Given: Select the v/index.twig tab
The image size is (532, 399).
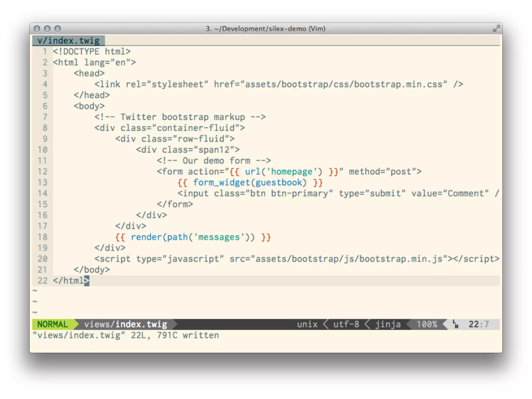Looking at the screenshot, I should point(68,41).
